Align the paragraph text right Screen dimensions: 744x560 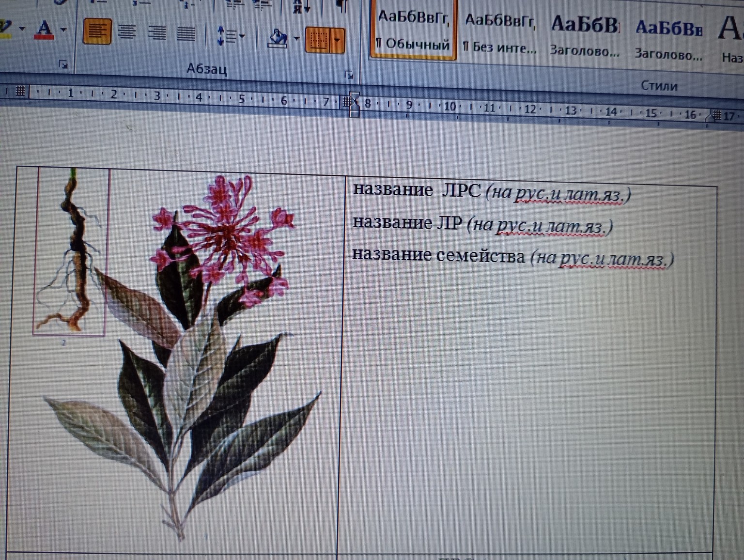[x=156, y=33]
